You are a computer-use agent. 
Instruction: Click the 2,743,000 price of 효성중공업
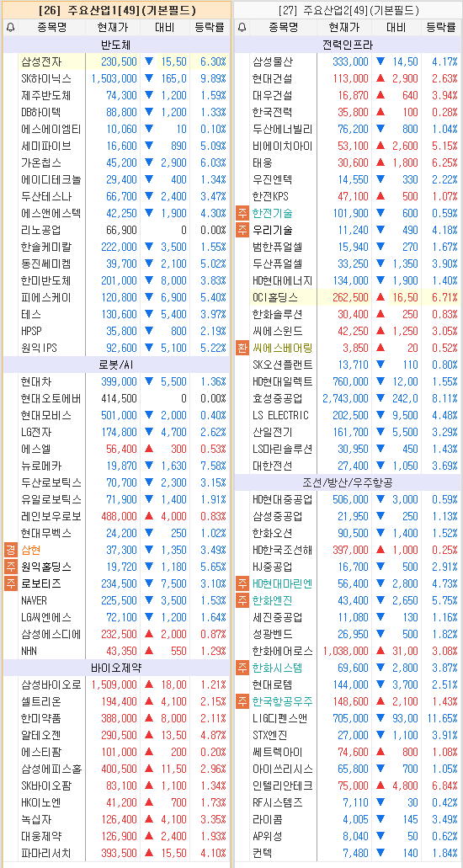click(x=346, y=398)
